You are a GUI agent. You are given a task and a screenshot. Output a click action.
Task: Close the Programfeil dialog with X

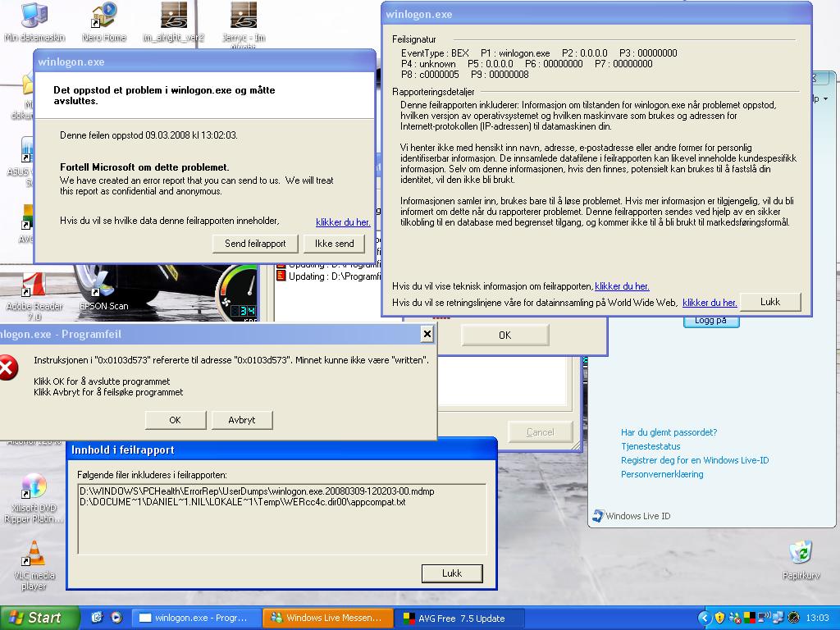(427, 335)
